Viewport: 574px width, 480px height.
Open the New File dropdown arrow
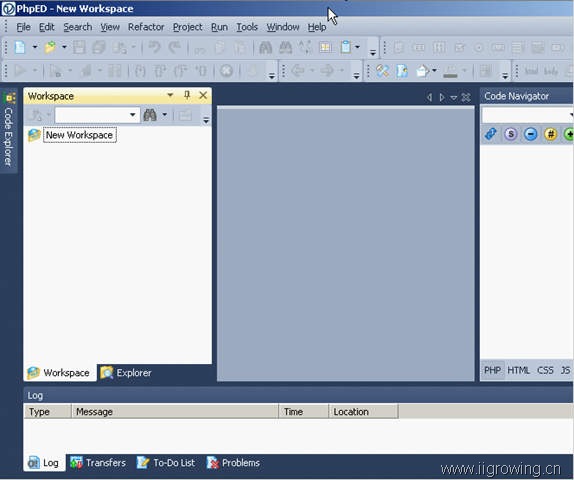click(35, 47)
